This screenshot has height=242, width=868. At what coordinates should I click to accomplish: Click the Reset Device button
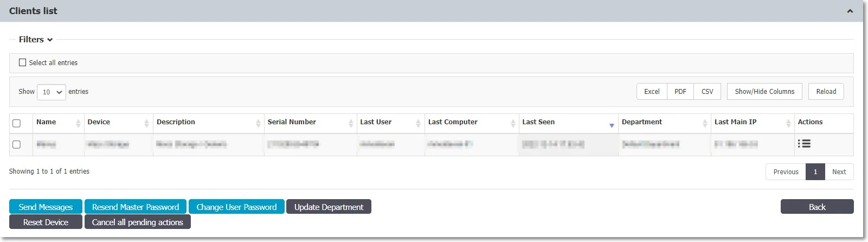[x=46, y=222]
